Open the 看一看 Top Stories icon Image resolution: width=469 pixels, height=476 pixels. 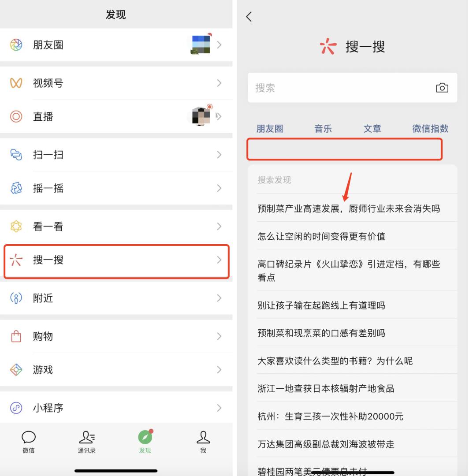coord(16,226)
